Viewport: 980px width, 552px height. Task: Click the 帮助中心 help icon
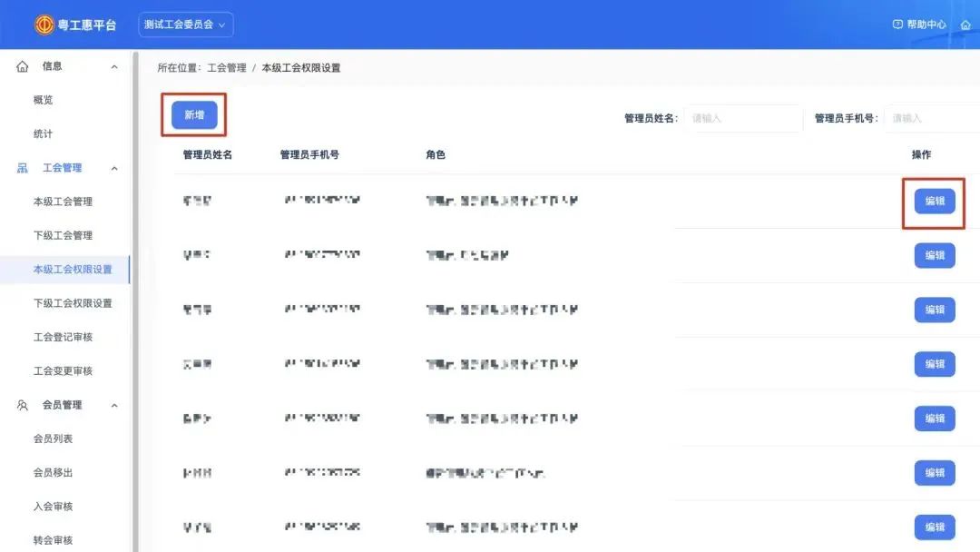(x=897, y=25)
